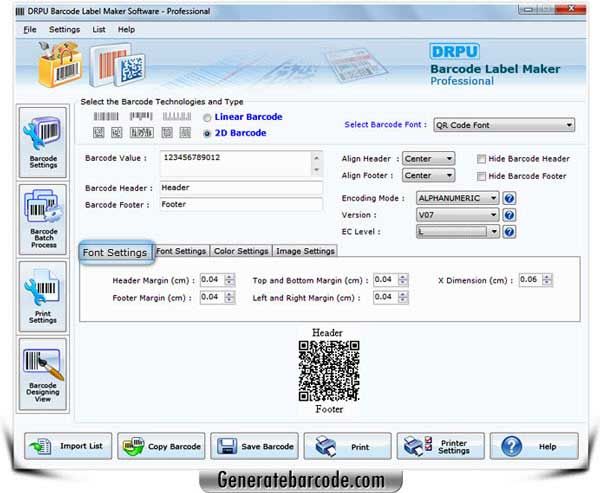This screenshot has width=600, height=493.
Task: Adjust Left and Right Margin spinner arrows
Action: pos(403,297)
